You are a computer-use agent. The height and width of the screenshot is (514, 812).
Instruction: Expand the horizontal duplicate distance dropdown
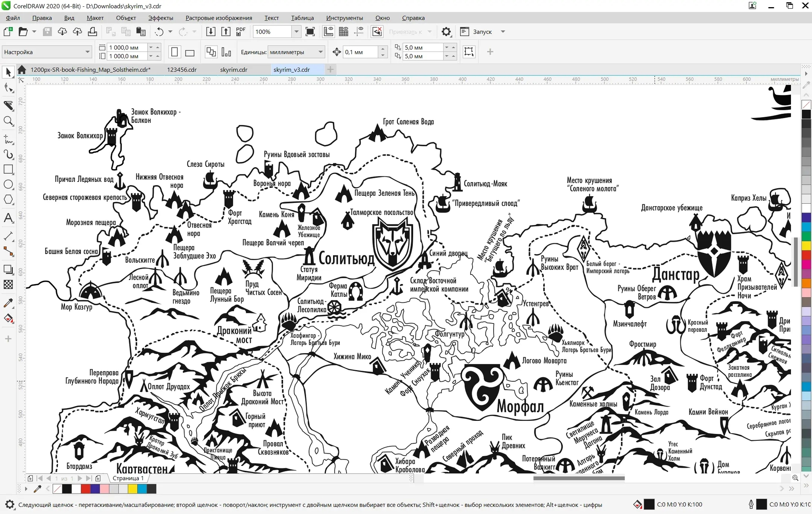[447, 47]
